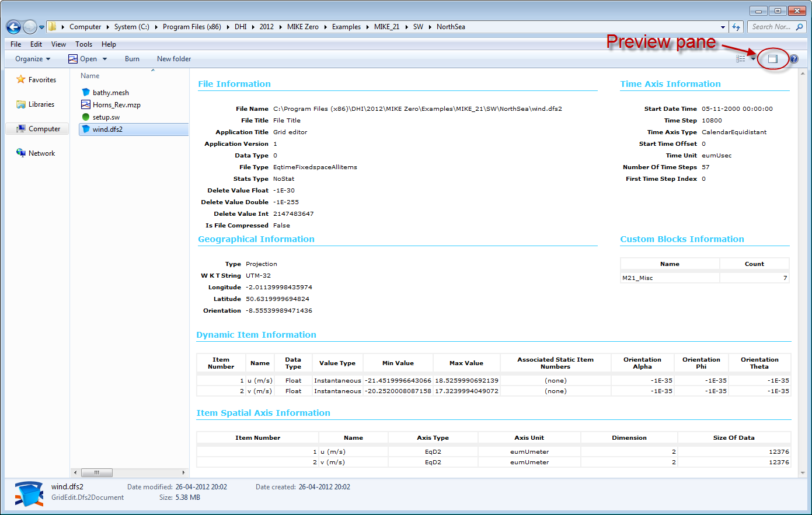Click the Burn button
The height and width of the screenshot is (515, 812).
tap(132, 59)
